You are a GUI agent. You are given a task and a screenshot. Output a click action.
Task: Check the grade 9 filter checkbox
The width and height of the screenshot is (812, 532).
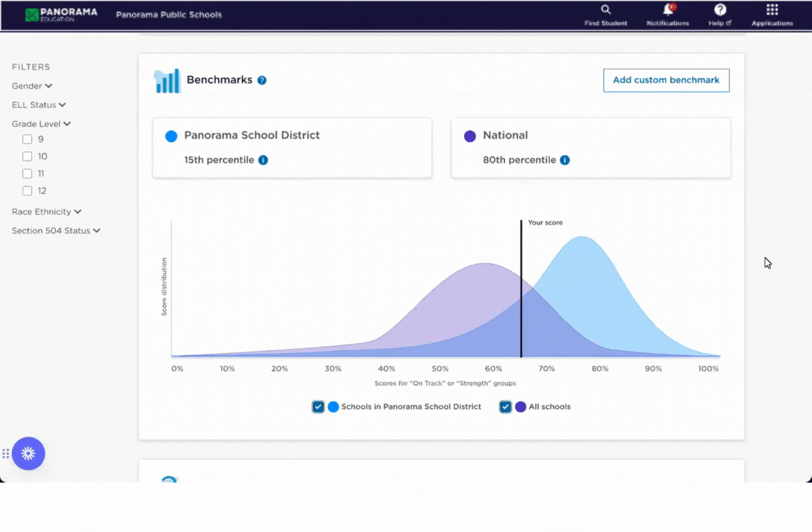tap(27, 139)
